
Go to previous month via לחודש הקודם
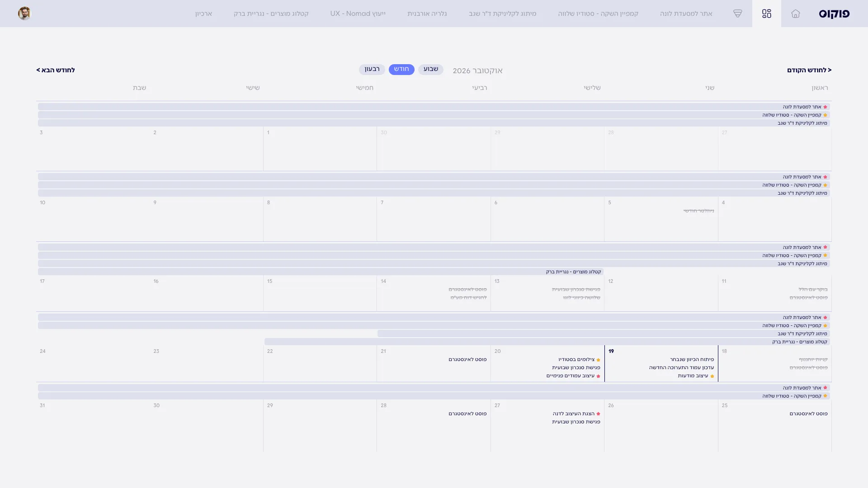tap(809, 70)
